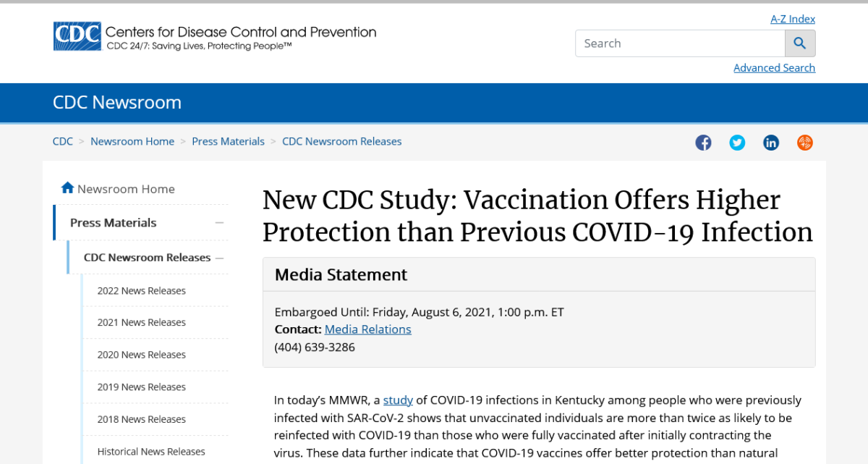Image resolution: width=868 pixels, height=464 pixels.
Task: Click the CDC logo
Action: (x=77, y=36)
